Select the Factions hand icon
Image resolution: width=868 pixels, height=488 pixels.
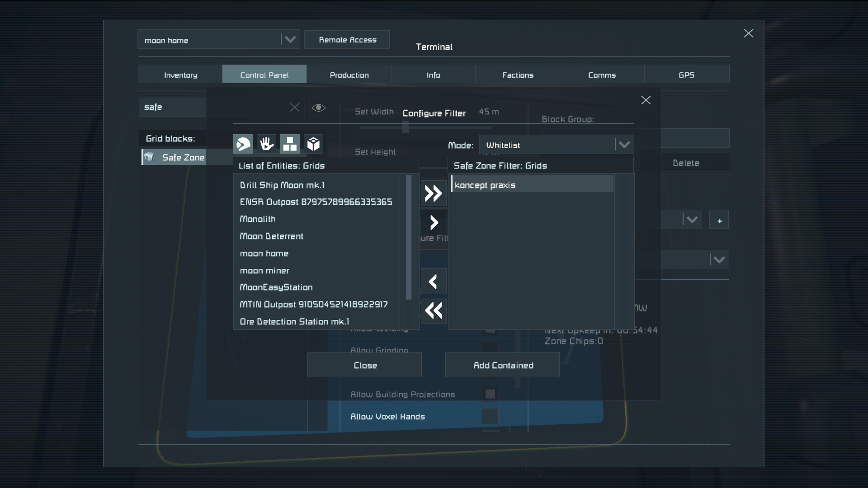[266, 144]
